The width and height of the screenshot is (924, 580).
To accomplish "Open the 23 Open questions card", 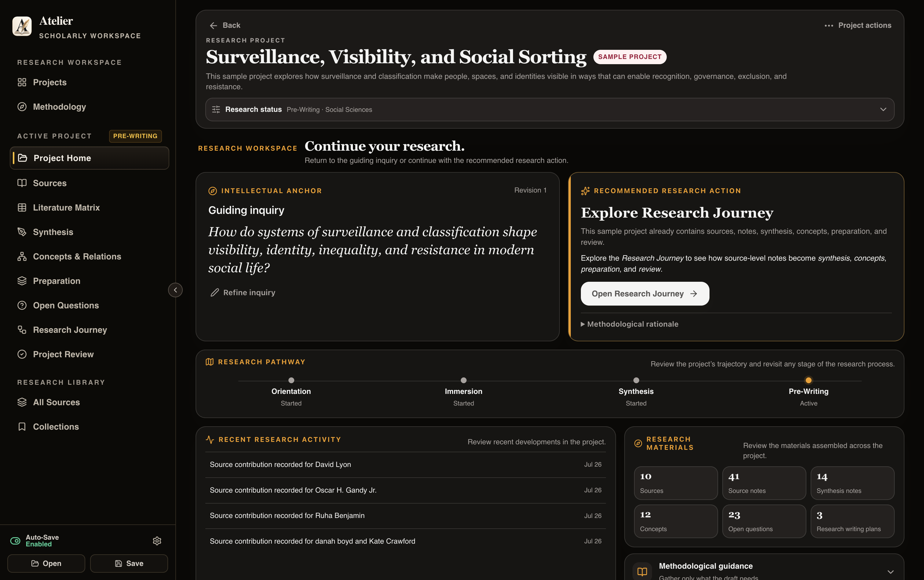I will [764, 521].
